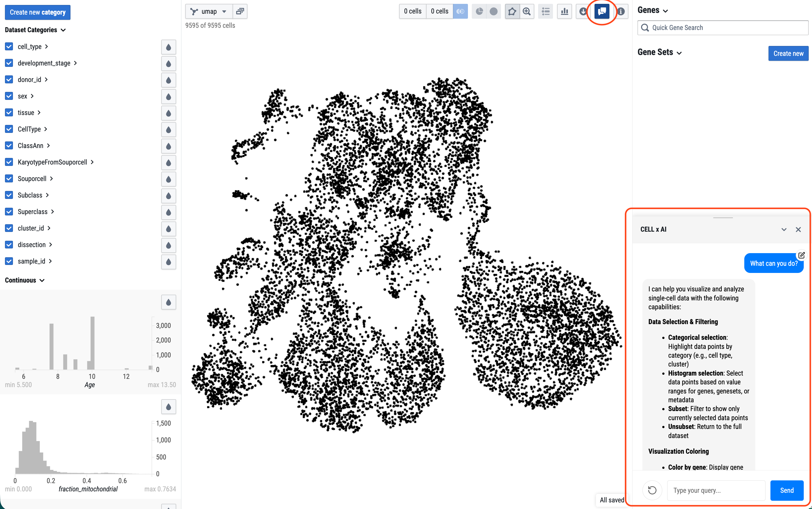The width and height of the screenshot is (812, 509).
Task: Color by Age histogram droplet swatch
Action: 168,302
